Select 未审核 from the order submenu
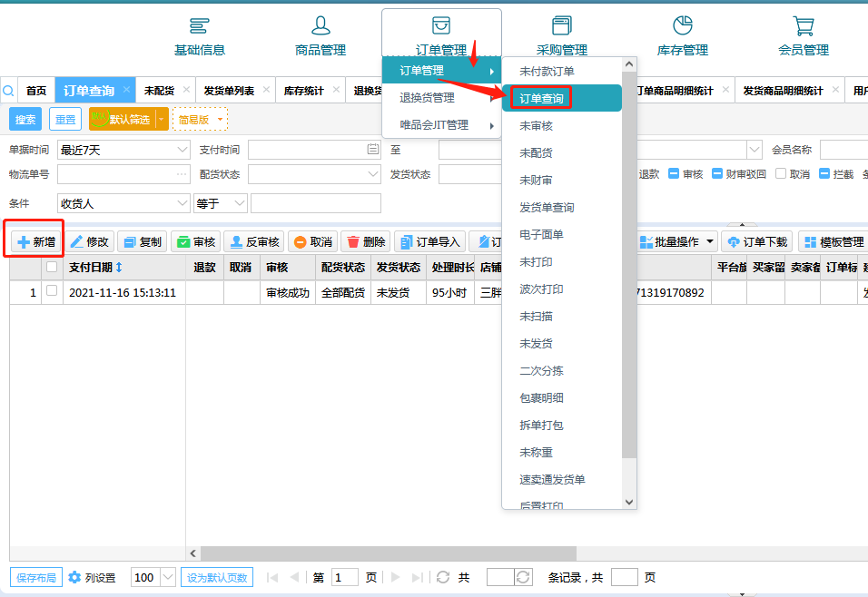The width and height of the screenshot is (868, 597). pos(536,126)
